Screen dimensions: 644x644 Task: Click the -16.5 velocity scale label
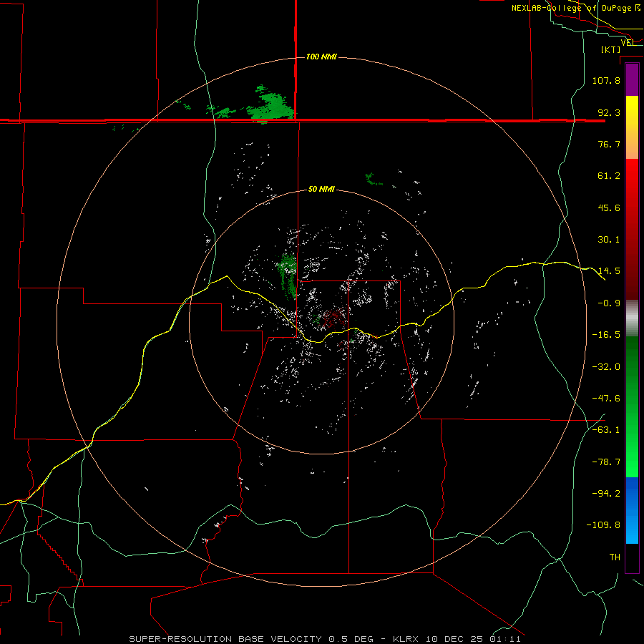(606, 335)
